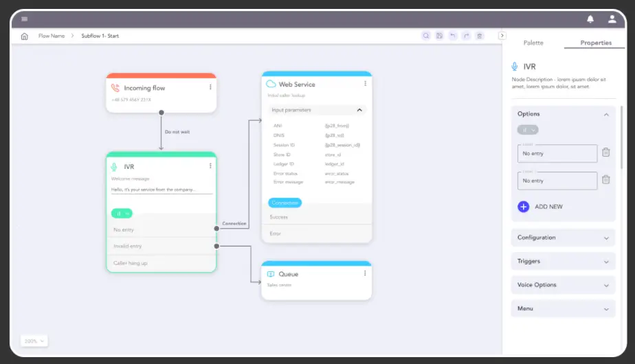The image size is (635, 364).
Task: Click the 'Do not wait' connection label
Action: pos(177,132)
